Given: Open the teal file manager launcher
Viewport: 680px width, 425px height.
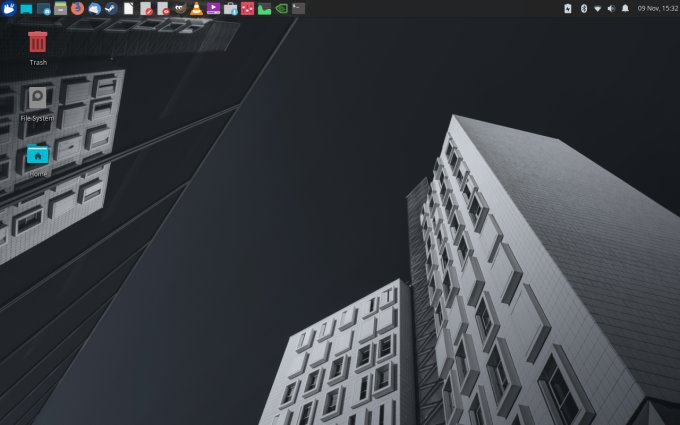Looking at the screenshot, I should coord(26,8).
